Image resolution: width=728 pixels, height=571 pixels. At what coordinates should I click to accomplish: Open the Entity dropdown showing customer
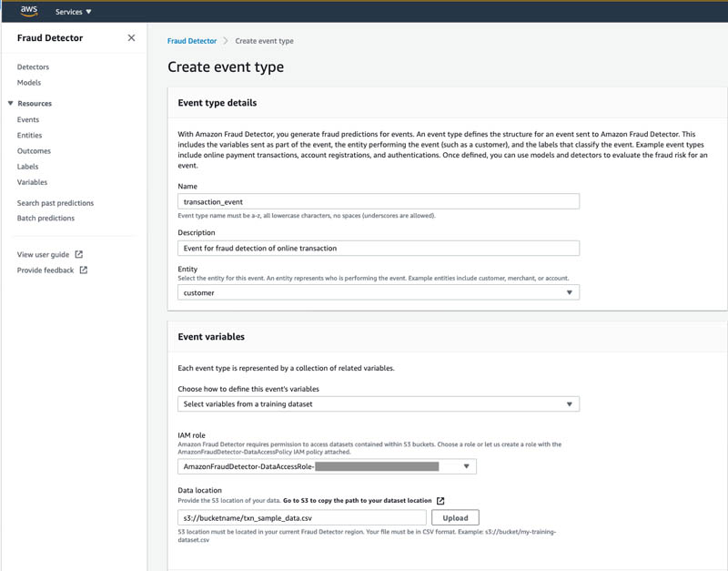tap(379, 292)
